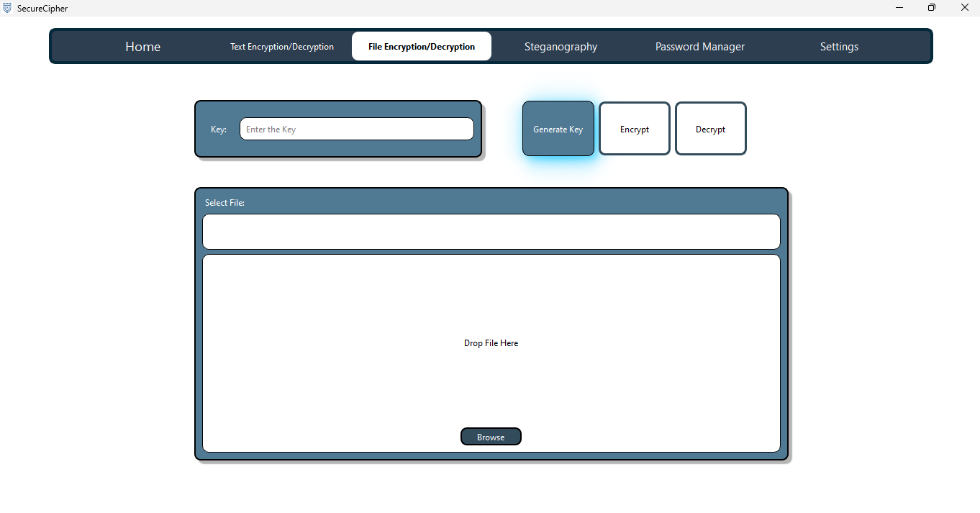Click the Encrypt button
The width and height of the screenshot is (980, 513).
635,130
